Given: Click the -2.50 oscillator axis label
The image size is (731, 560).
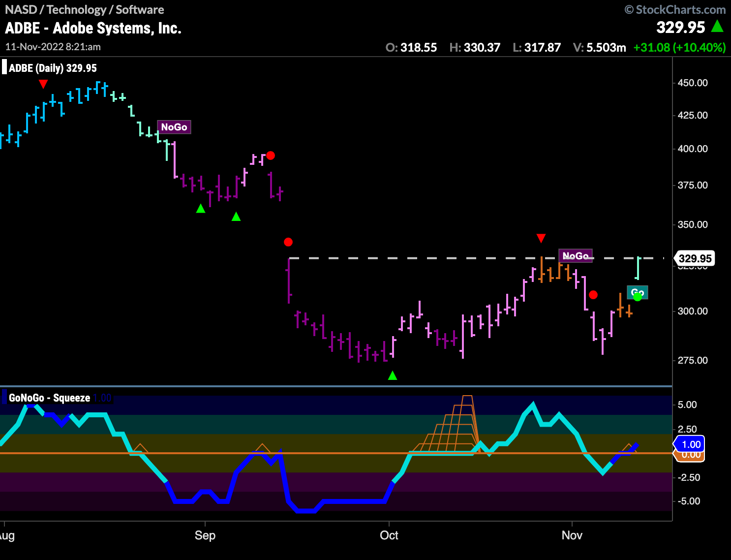Looking at the screenshot, I should [x=689, y=477].
